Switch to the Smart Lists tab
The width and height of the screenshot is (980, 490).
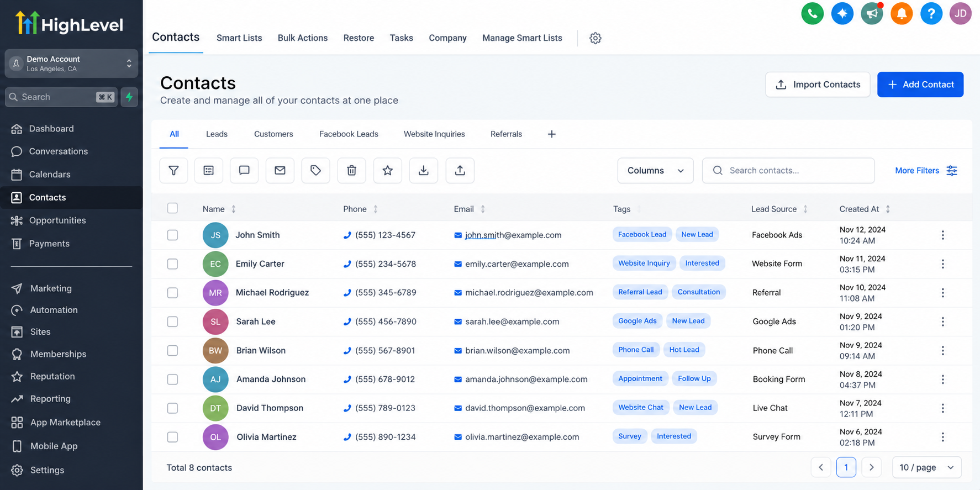click(x=239, y=38)
